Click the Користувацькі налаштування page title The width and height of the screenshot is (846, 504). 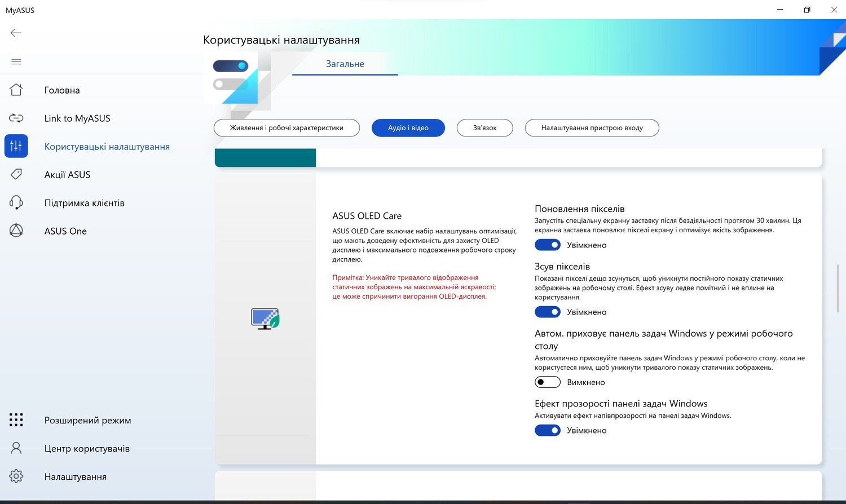pos(281,40)
